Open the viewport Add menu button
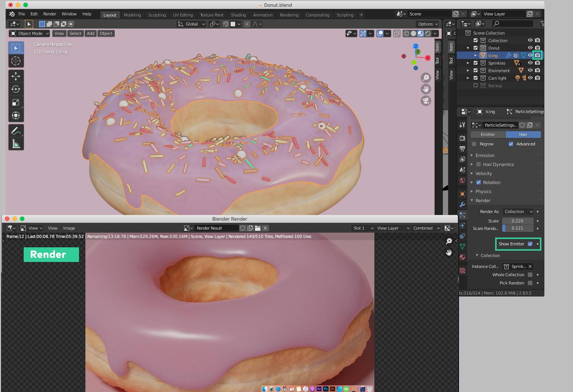 click(x=91, y=33)
